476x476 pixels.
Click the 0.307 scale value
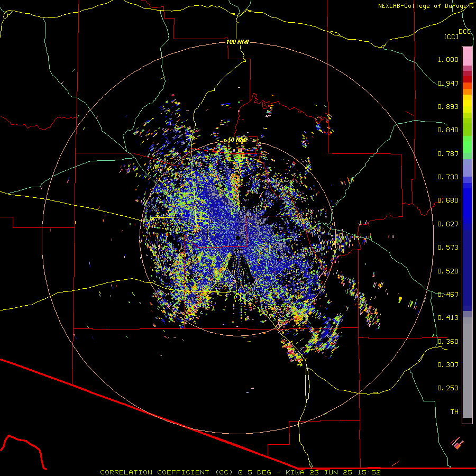pos(448,365)
